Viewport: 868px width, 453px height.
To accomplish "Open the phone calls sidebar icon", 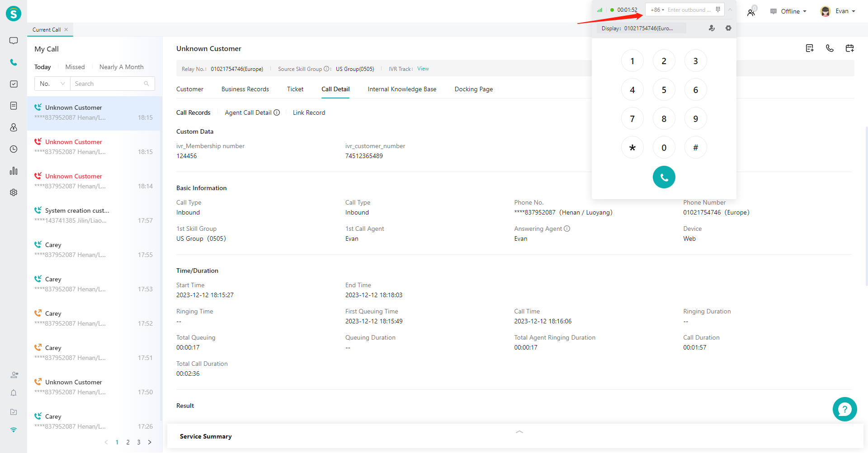I will (x=14, y=62).
